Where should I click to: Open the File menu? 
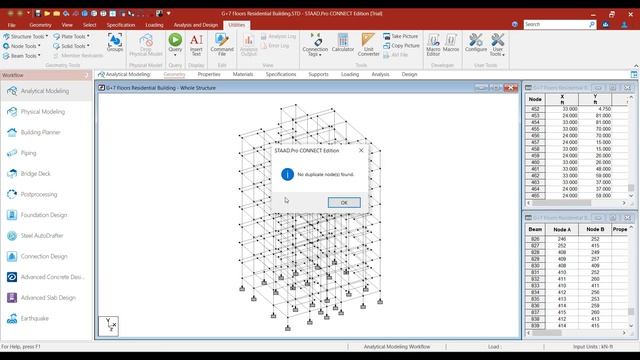pos(11,25)
